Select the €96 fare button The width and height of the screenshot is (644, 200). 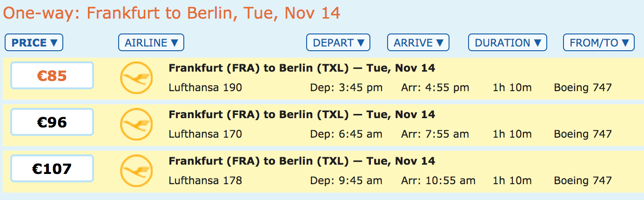click(52, 122)
